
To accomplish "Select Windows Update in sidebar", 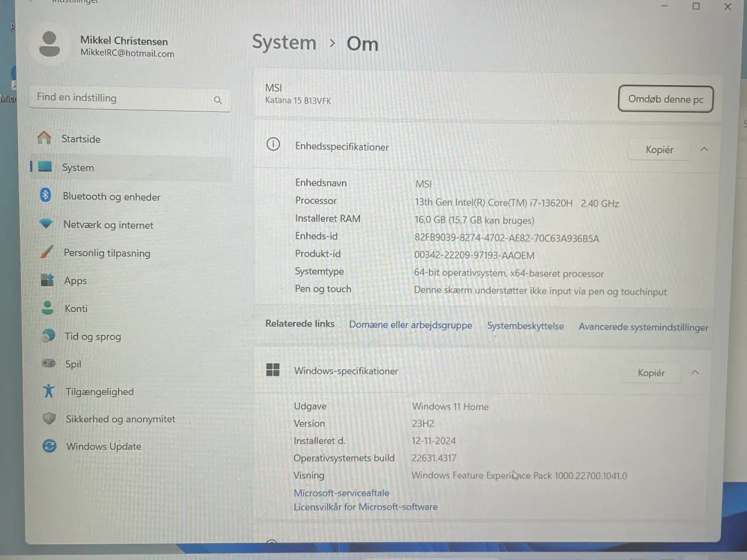I will point(104,446).
